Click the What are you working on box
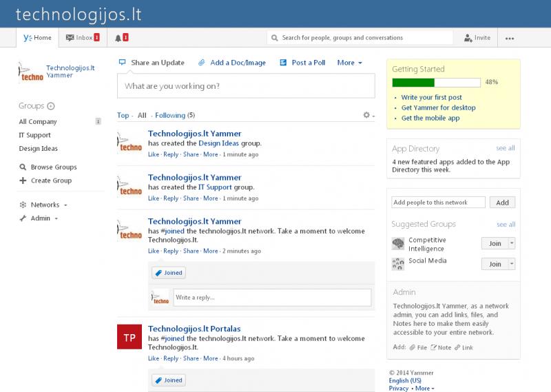Viewport: 551px width, 392px height. 246,86
